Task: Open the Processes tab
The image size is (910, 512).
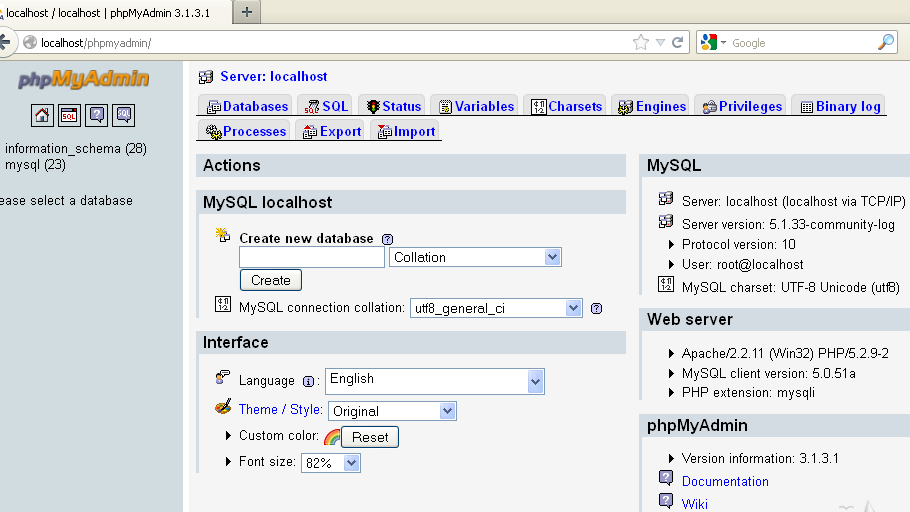Action: coord(246,131)
